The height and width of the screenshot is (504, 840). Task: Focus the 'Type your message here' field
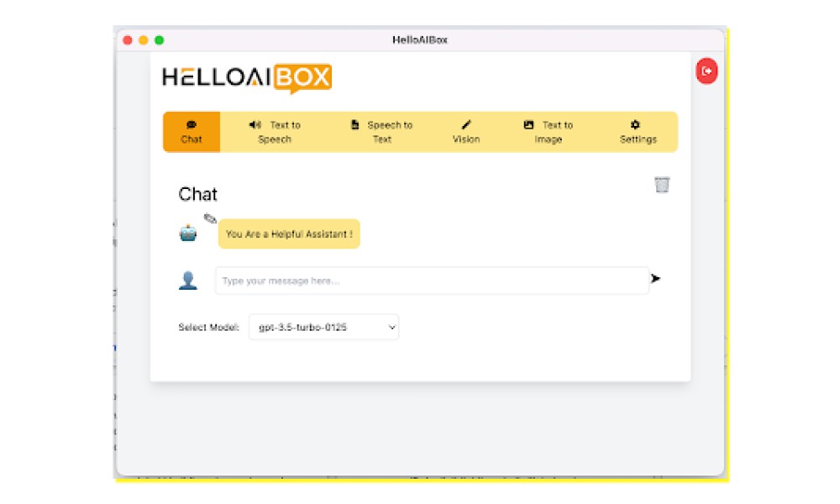click(x=432, y=281)
